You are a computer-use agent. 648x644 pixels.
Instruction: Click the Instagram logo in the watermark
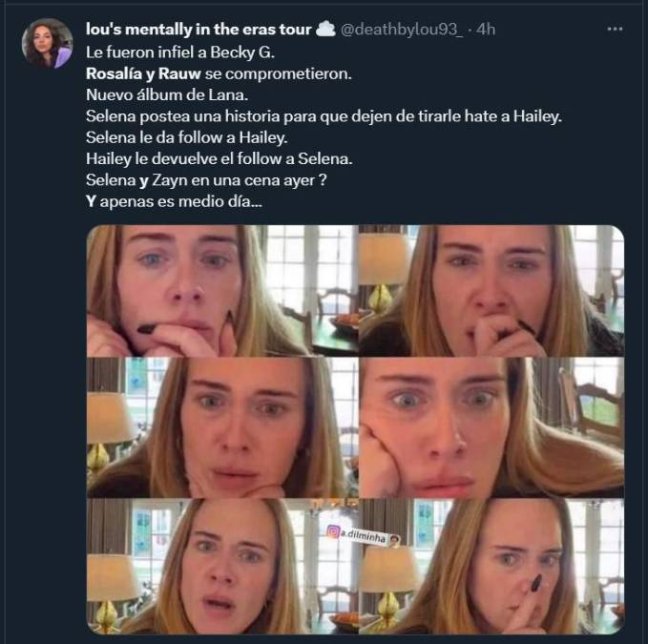(333, 532)
